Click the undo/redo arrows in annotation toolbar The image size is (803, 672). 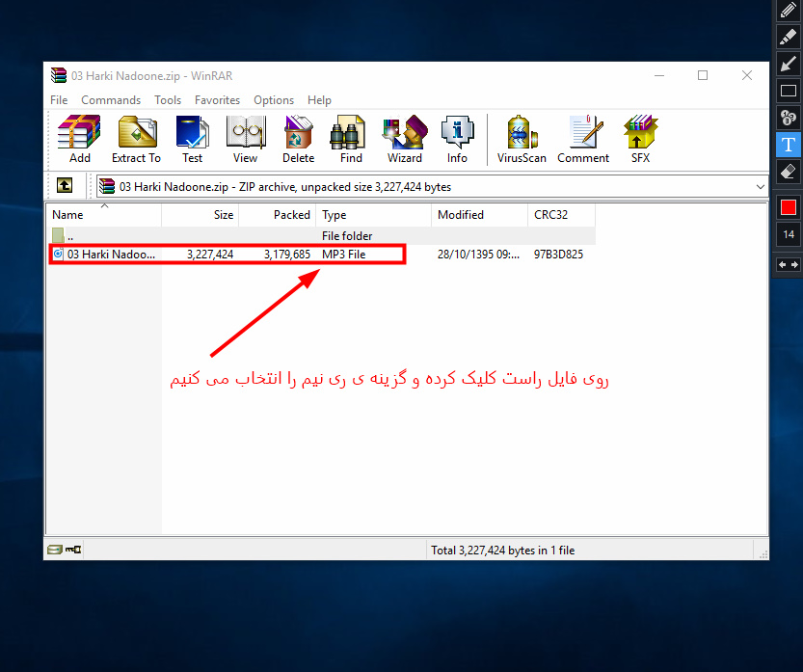coord(789,265)
